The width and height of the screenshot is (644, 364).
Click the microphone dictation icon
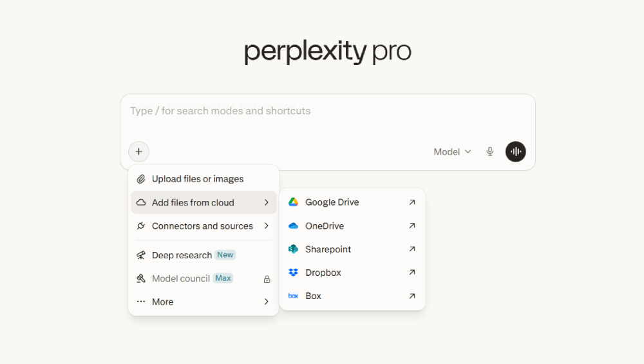[490, 152]
